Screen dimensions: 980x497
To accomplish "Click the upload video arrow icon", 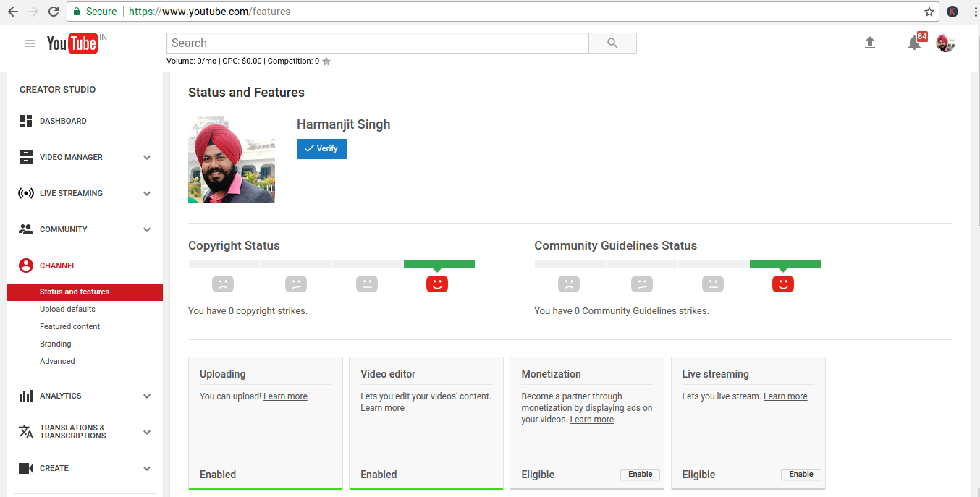I will (x=870, y=43).
